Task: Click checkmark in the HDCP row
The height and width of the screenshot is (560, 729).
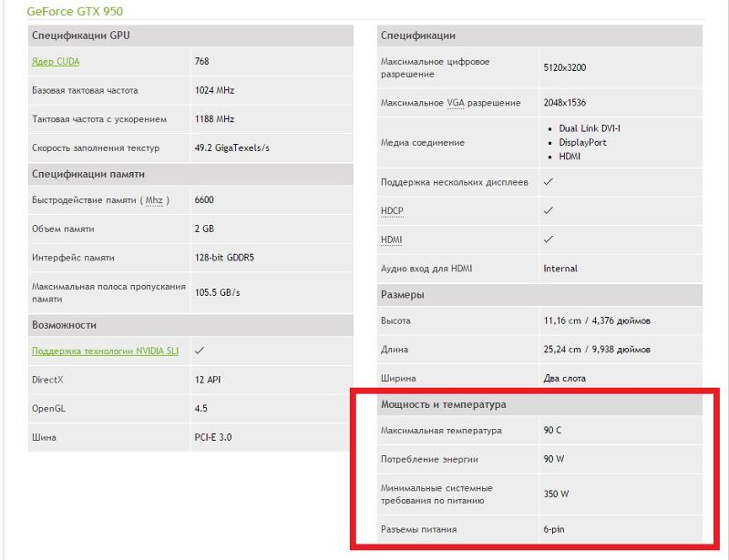Action: tap(549, 210)
